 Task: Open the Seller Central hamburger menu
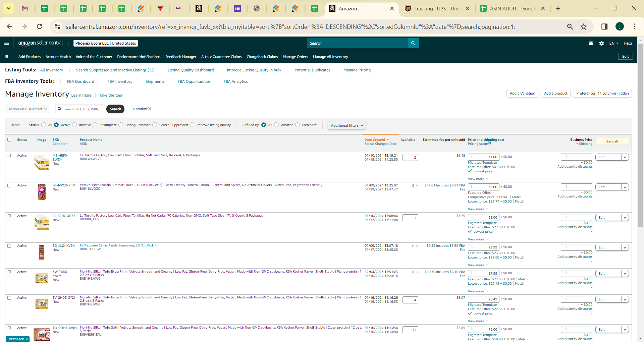[x=6, y=43]
